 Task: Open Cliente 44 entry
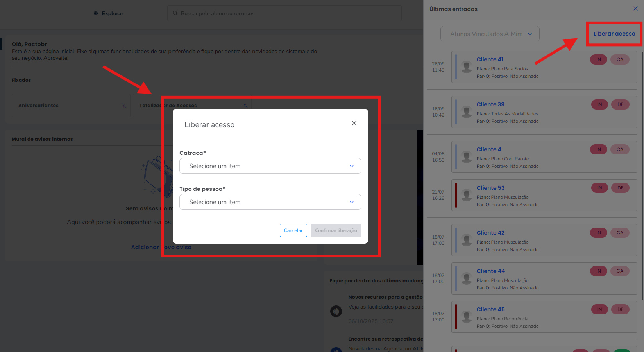coord(490,271)
